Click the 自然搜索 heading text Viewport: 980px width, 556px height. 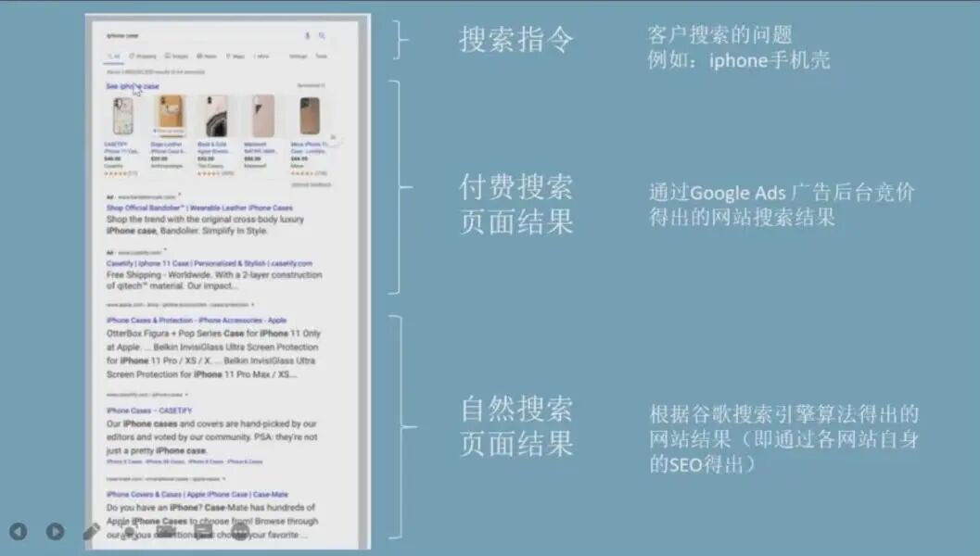tap(516, 410)
